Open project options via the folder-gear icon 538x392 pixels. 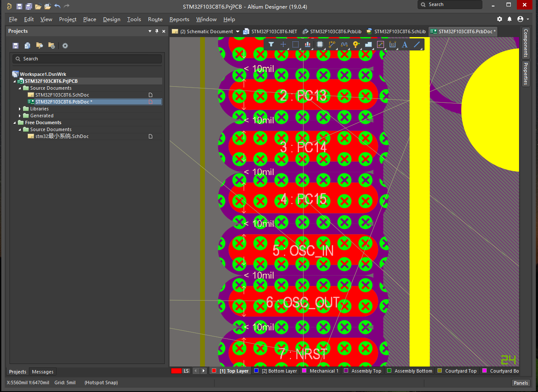pyautogui.click(x=51, y=46)
